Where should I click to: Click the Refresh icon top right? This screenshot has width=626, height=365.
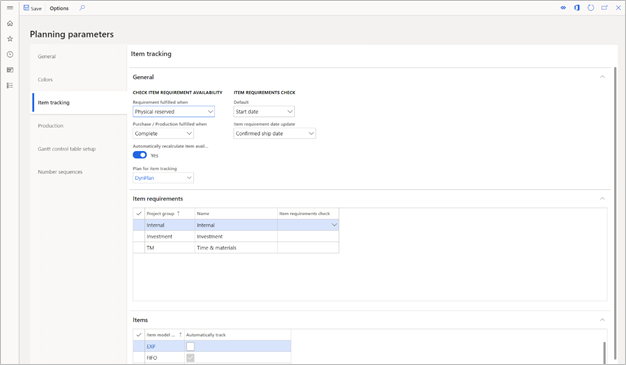pos(591,8)
